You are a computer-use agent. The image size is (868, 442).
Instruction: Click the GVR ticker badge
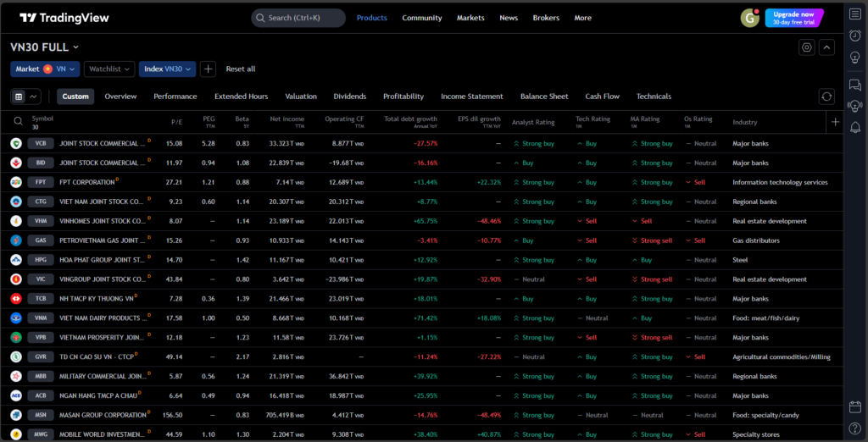41,356
